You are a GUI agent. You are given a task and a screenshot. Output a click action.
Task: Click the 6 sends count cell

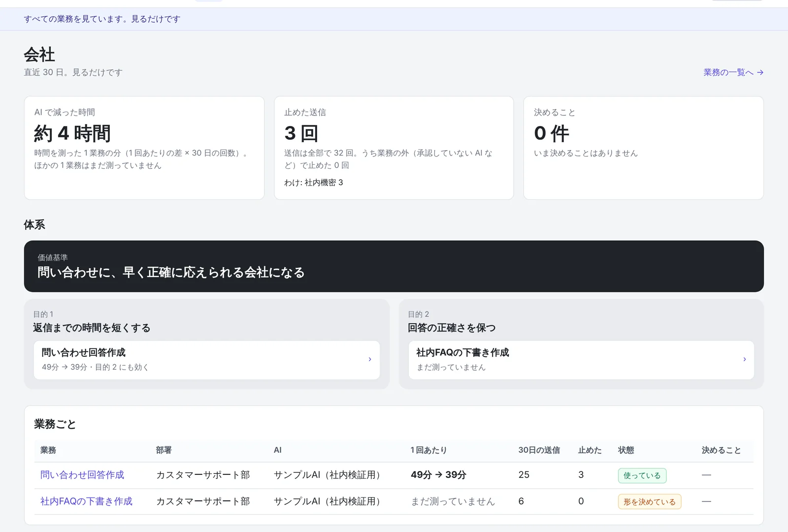coord(521,501)
